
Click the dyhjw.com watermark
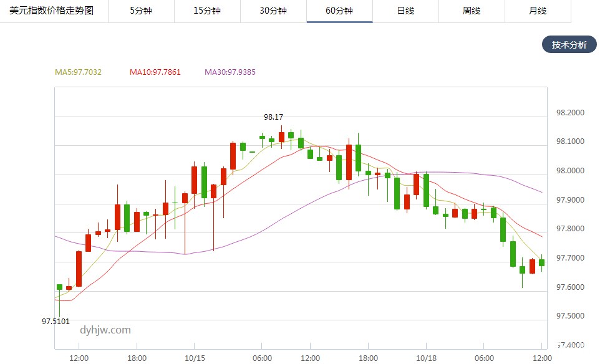pyautogui.click(x=105, y=330)
